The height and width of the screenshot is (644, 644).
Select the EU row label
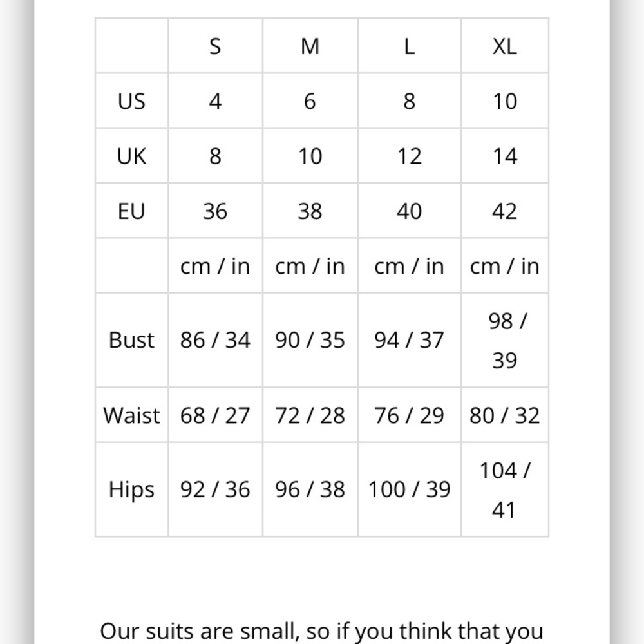coord(131,211)
